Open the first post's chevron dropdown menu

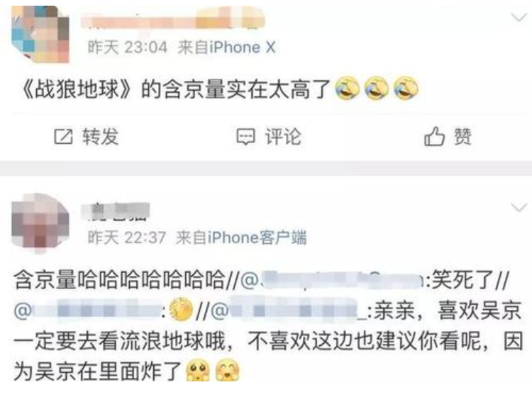(x=519, y=17)
